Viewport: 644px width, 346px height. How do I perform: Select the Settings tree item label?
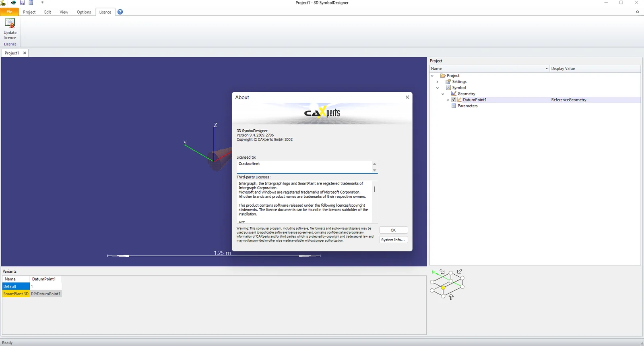point(459,82)
